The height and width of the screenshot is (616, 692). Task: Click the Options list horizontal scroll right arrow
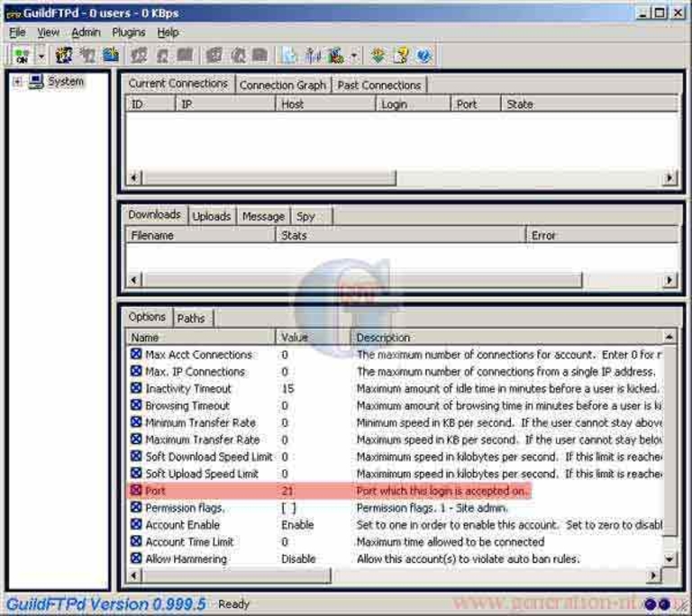point(653,575)
